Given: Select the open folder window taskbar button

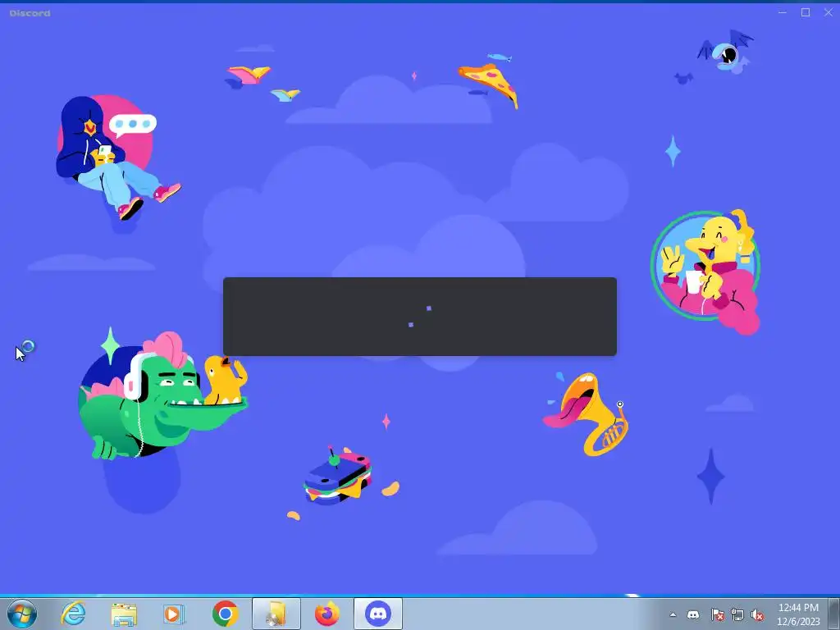Looking at the screenshot, I should 276,614.
